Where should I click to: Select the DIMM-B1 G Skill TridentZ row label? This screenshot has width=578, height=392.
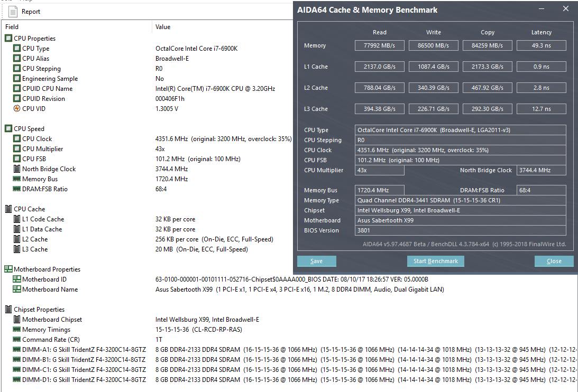tap(84, 360)
